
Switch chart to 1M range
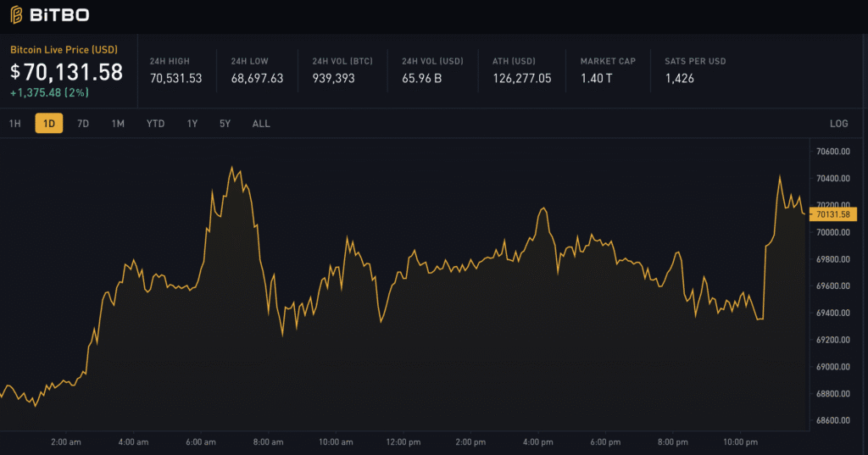click(x=118, y=124)
